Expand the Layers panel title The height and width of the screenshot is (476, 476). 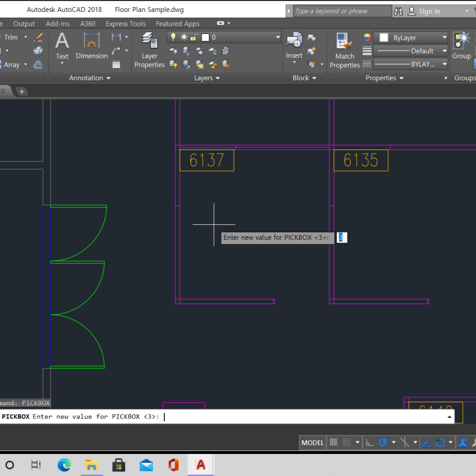click(206, 78)
